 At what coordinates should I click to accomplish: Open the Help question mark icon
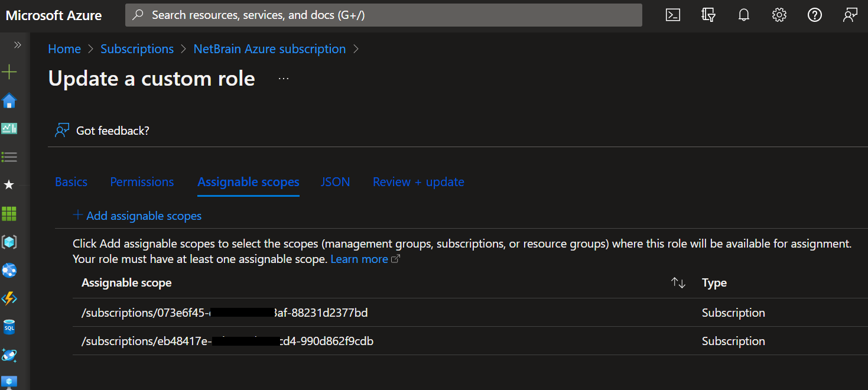pyautogui.click(x=815, y=15)
